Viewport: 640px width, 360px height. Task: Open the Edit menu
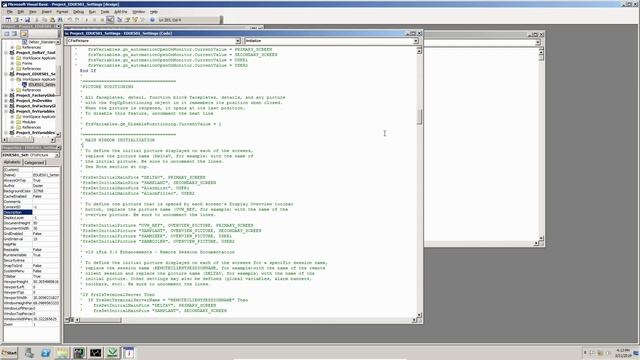[x=21, y=12]
